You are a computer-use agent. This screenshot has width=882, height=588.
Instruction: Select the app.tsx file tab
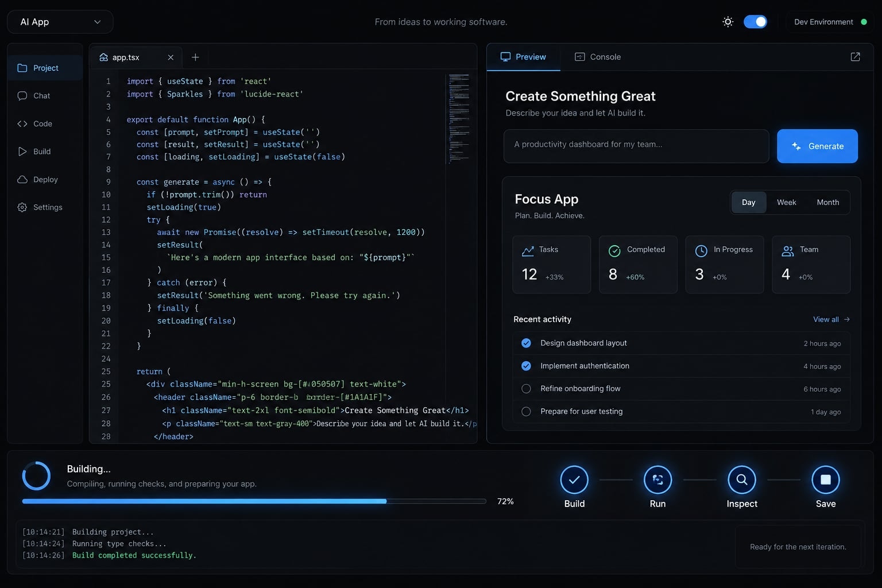(x=136, y=57)
